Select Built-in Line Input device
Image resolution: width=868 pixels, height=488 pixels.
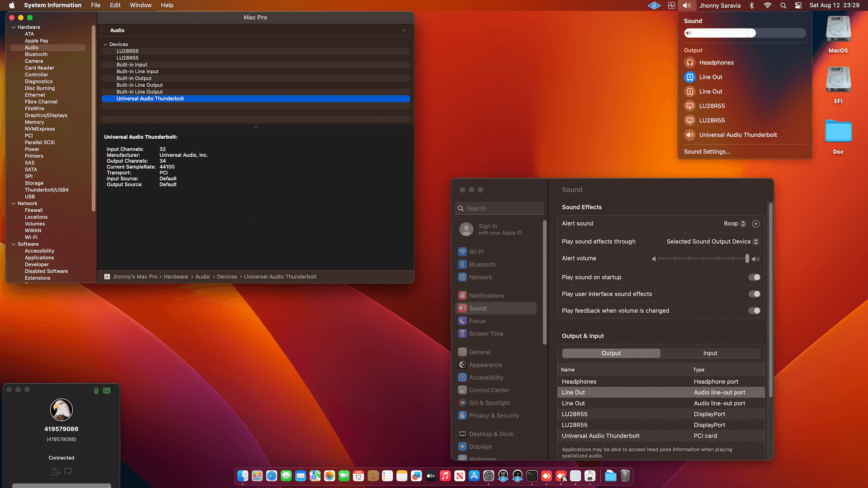coord(256,71)
